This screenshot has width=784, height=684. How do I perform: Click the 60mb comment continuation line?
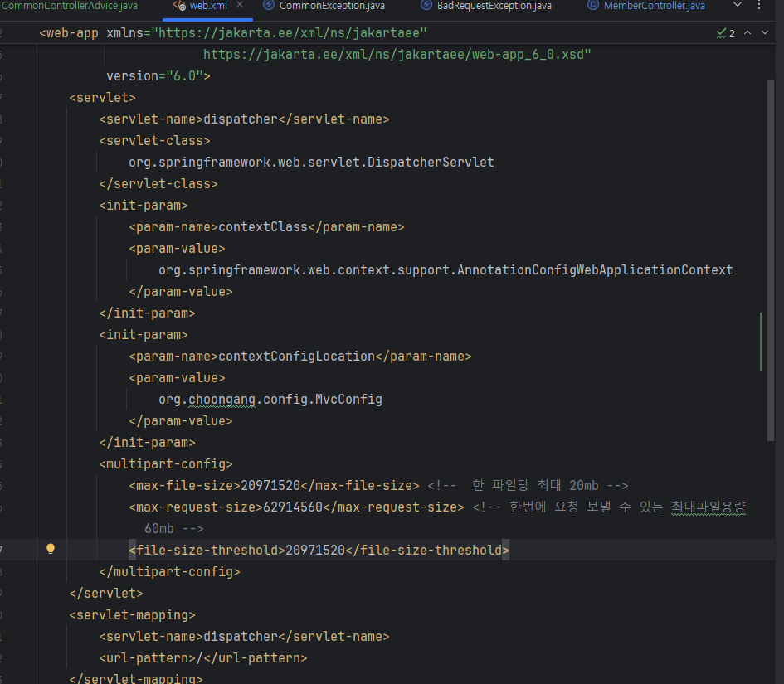pos(174,529)
